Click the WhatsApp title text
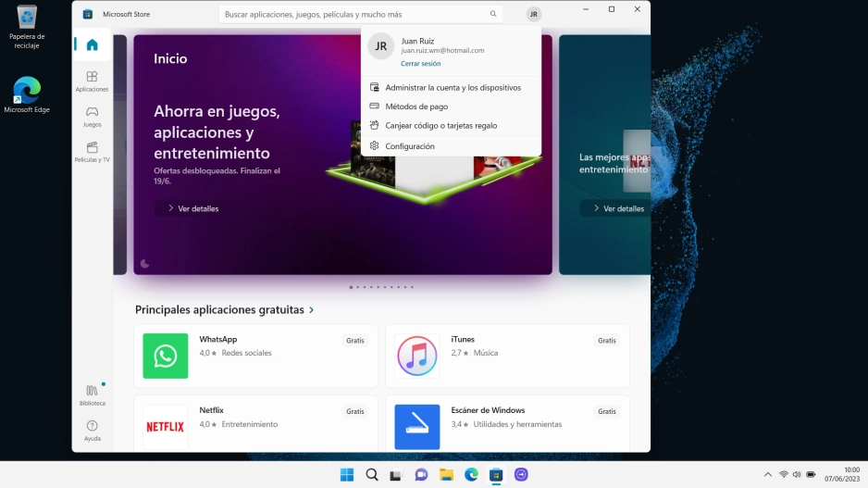868x488 pixels. 218,340
